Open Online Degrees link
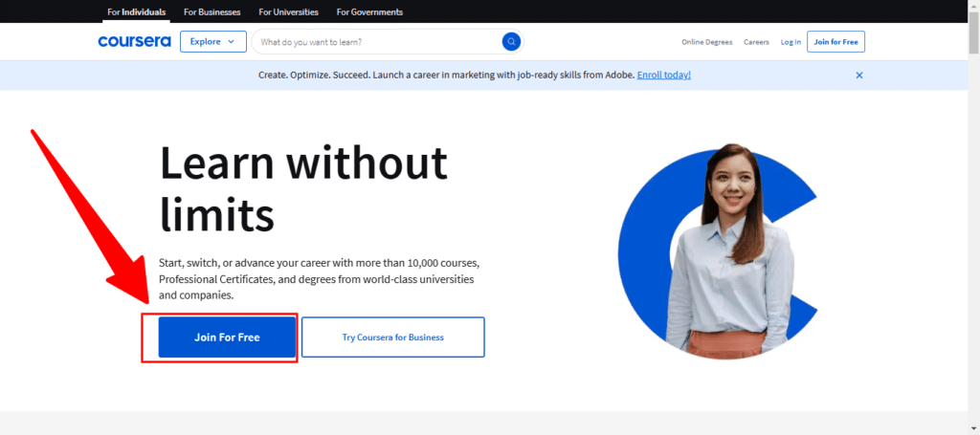 click(x=707, y=42)
